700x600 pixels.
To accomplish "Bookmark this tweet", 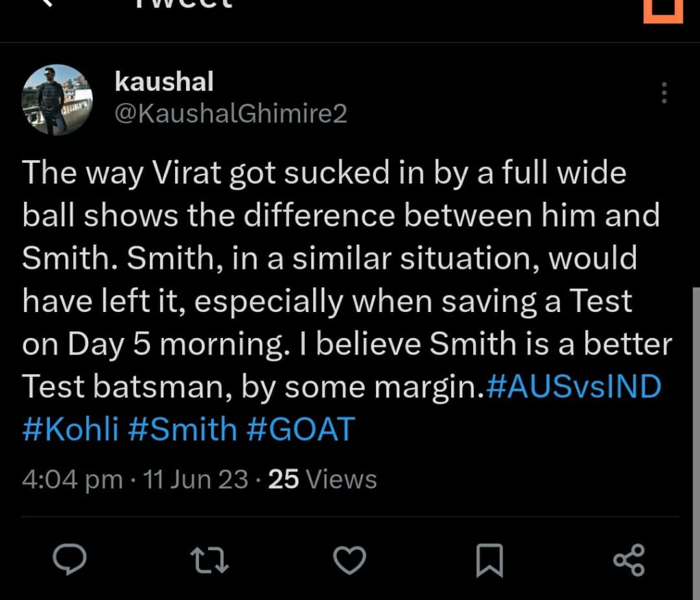I will [x=489, y=560].
